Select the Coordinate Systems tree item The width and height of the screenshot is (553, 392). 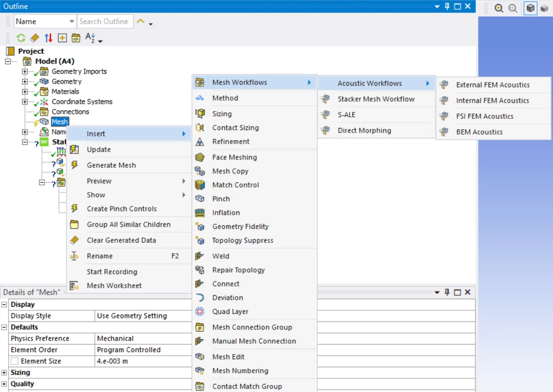pyautogui.click(x=82, y=102)
